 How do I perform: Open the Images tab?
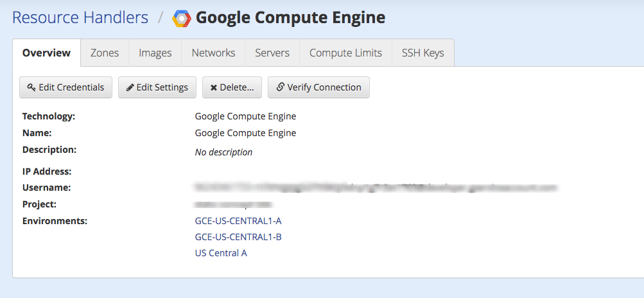point(155,53)
